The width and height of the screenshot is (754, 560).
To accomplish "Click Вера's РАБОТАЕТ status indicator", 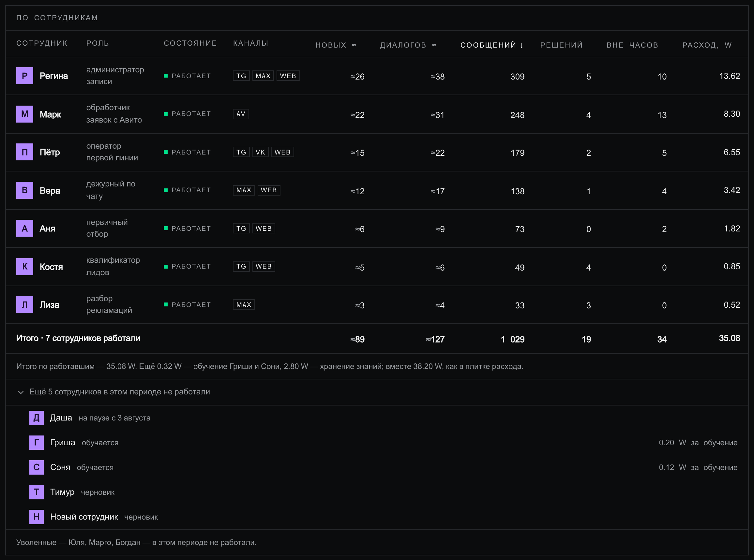I will point(187,190).
